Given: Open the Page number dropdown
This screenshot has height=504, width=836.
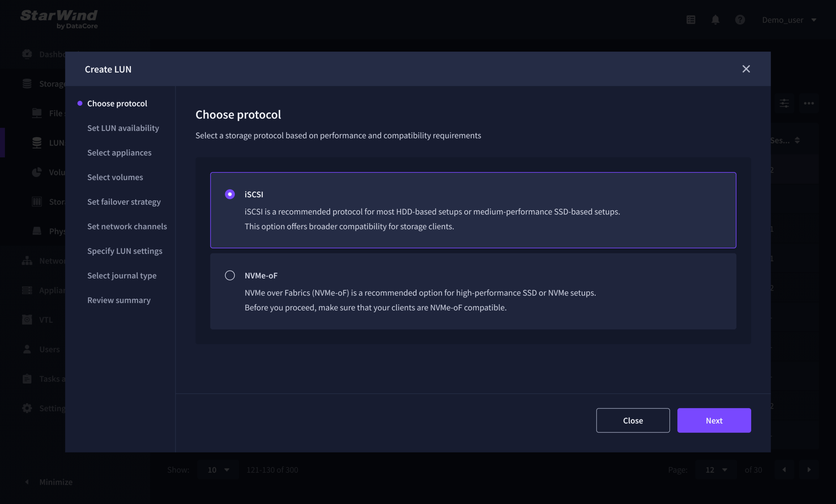Looking at the screenshot, I should click(x=716, y=469).
